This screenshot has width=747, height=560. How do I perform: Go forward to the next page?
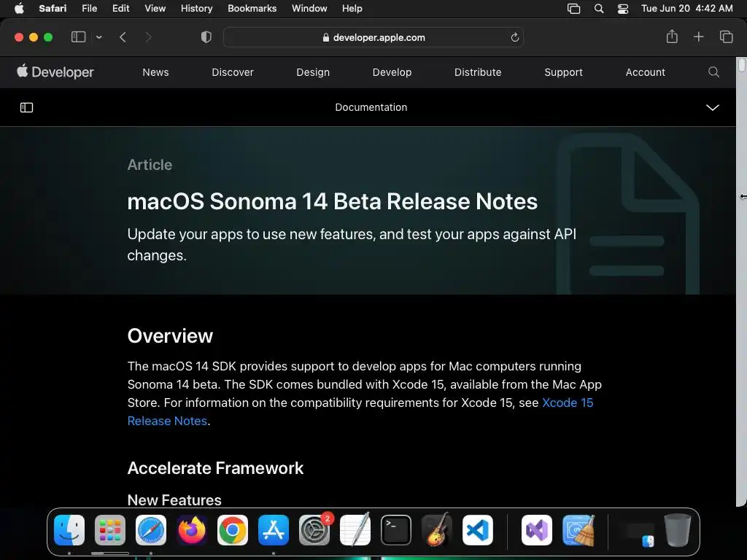[x=148, y=37]
